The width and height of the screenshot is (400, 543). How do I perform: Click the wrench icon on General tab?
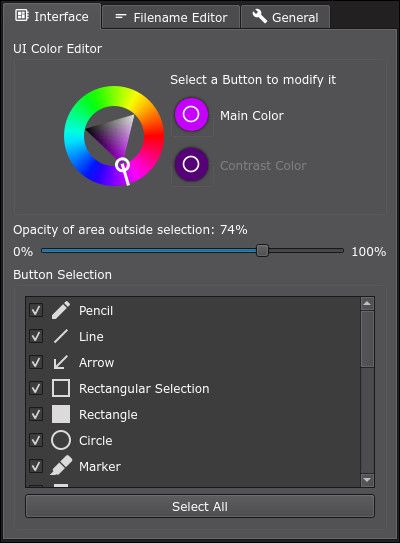[x=260, y=16]
